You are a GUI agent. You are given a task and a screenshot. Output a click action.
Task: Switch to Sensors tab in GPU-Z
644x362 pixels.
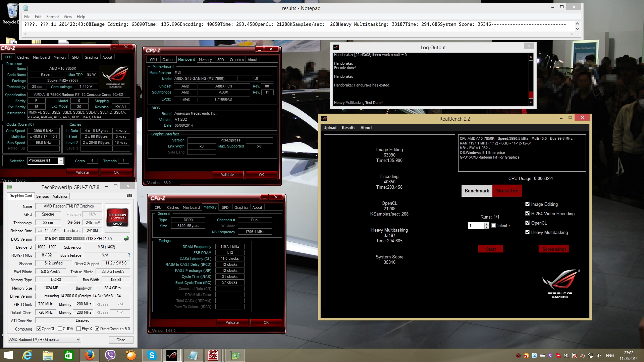click(42, 196)
